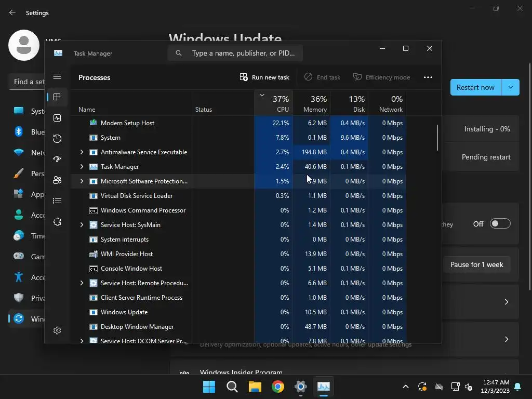Screen dimensions: 532x399
Task: Click the three-dot more options button
Action: (428, 77)
